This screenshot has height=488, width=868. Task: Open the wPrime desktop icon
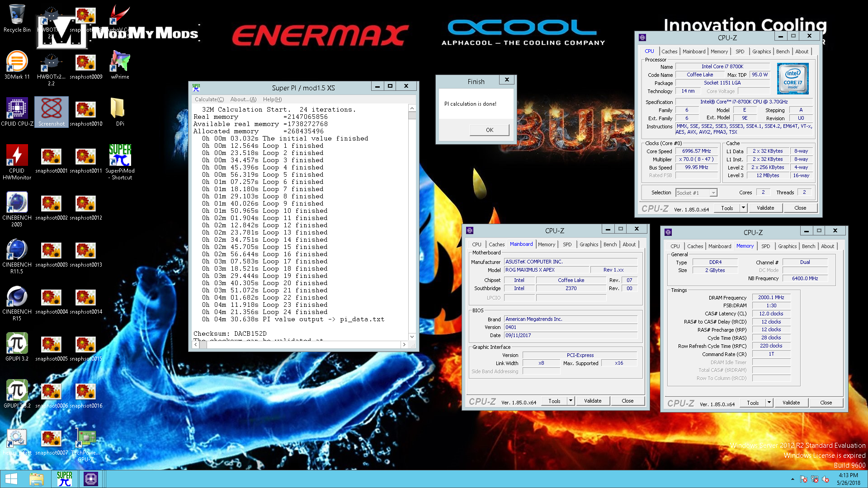(x=120, y=65)
